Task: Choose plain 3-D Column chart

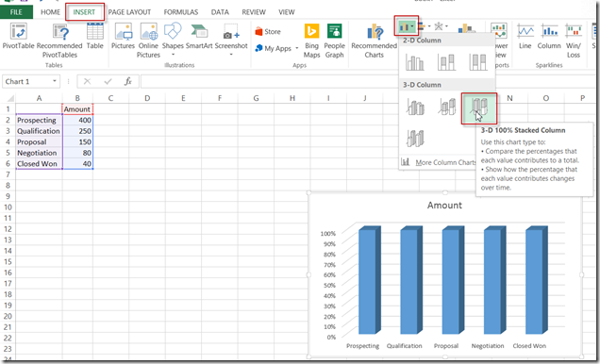Action: pyautogui.click(x=415, y=138)
